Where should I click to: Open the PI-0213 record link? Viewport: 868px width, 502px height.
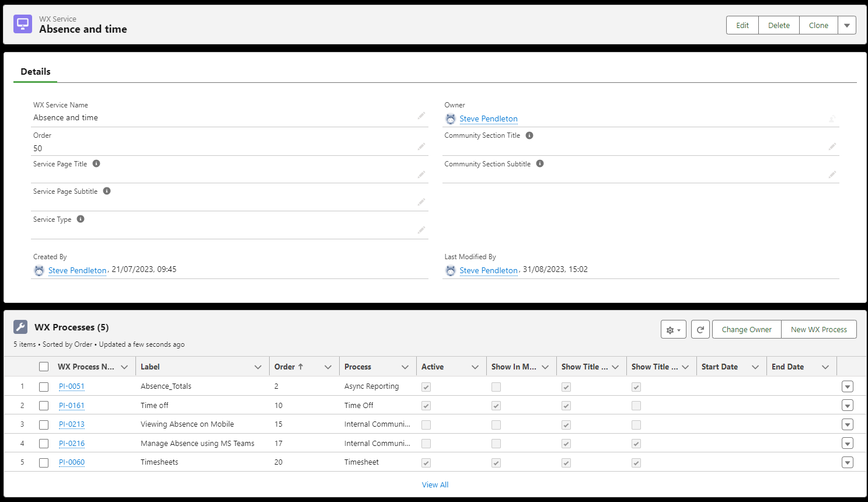click(x=72, y=424)
